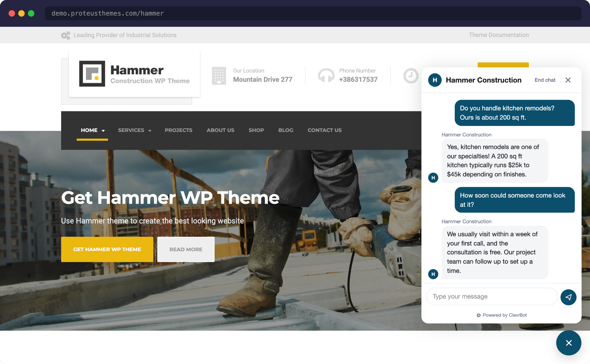Click the headphones phone number icon
This screenshot has width=590, height=364.
[326, 75]
